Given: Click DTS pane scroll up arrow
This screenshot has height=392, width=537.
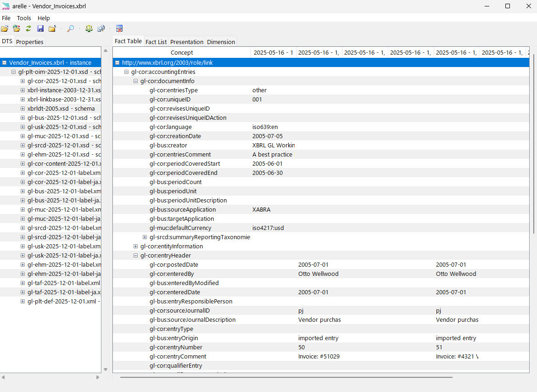Looking at the screenshot, I should pos(106,50).
